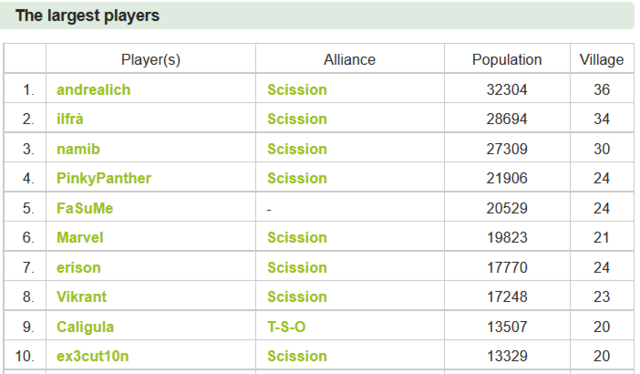This screenshot has width=640, height=374.
Task: Open player namib's profile
Action: pyautogui.click(x=78, y=149)
